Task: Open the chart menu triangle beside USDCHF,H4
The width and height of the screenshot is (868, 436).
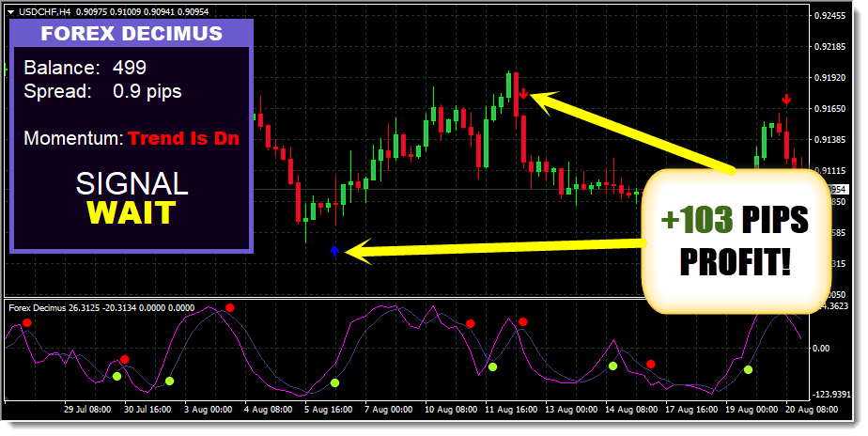Action: click(10, 11)
